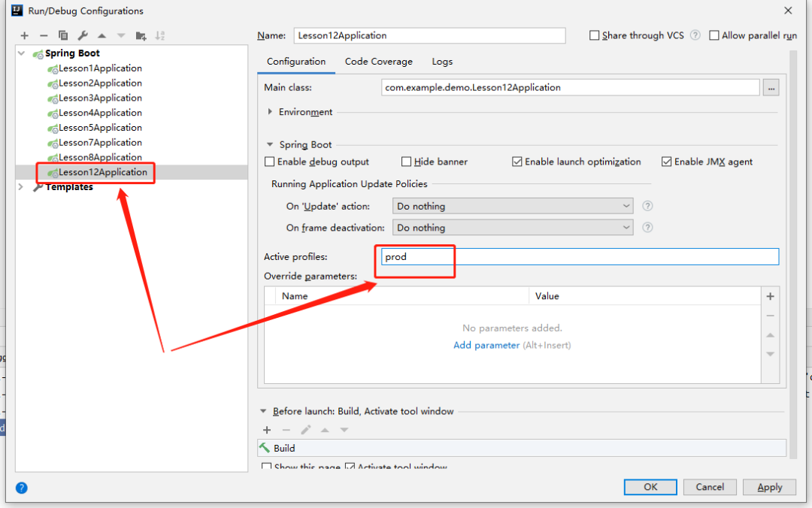812x508 pixels.
Task: Switch to the Logs tab
Action: [x=442, y=62]
